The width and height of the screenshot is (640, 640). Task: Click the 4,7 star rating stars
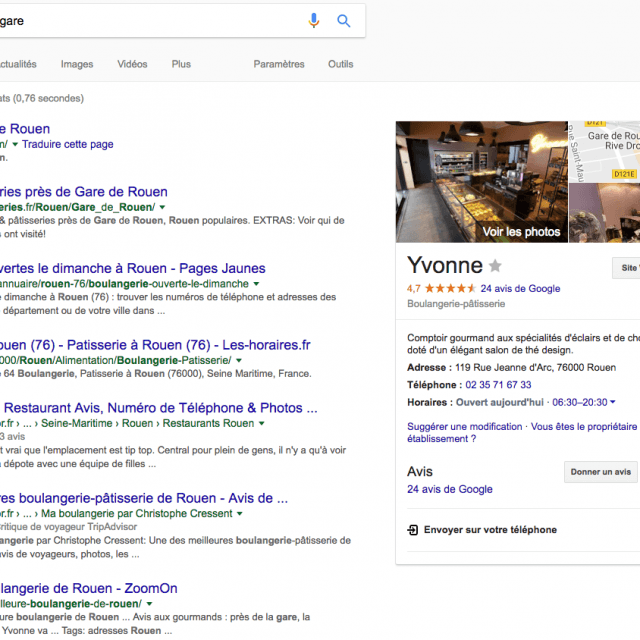pos(450,289)
